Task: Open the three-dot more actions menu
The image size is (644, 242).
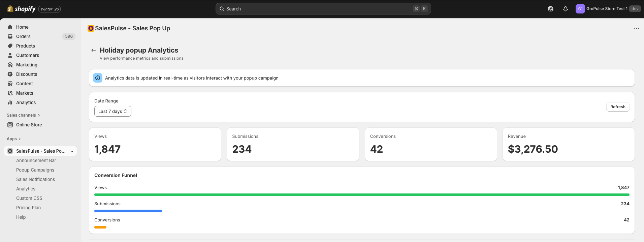Action: 637,28
